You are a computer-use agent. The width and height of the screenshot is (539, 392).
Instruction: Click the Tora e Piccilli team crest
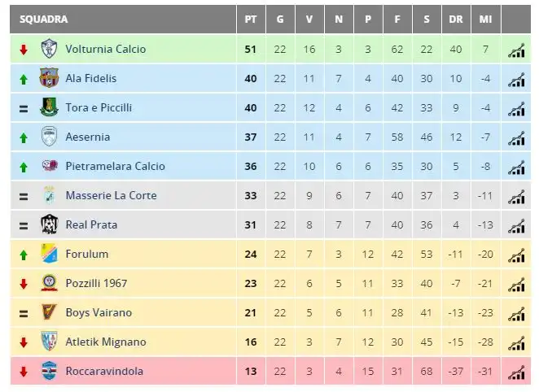(x=49, y=107)
